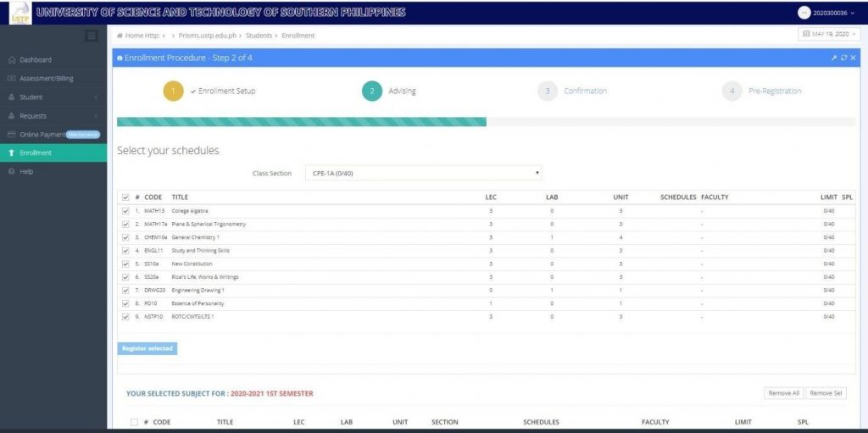Click the user avatar icon
Image resolution: width=868 pixels, height=433 pixels.
point(804,12)
